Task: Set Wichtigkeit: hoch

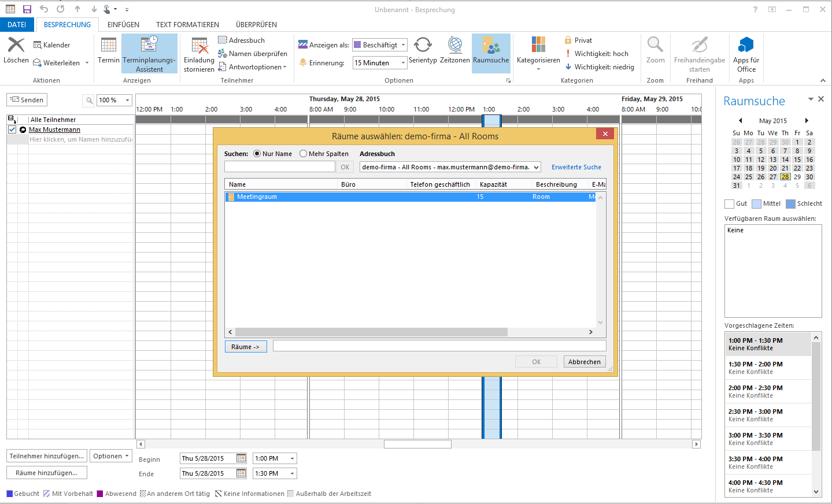Action: click(x=596, y=54)
